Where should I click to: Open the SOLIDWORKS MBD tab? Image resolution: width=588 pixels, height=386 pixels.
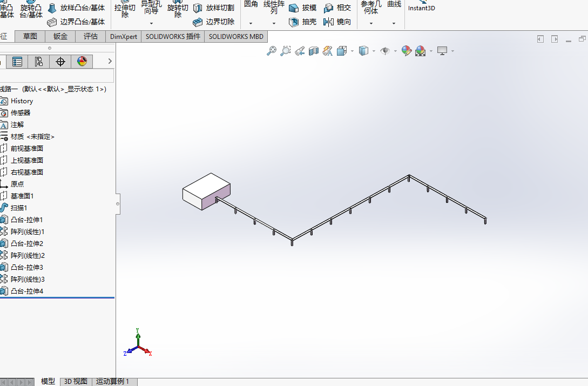tap(236, 36)
